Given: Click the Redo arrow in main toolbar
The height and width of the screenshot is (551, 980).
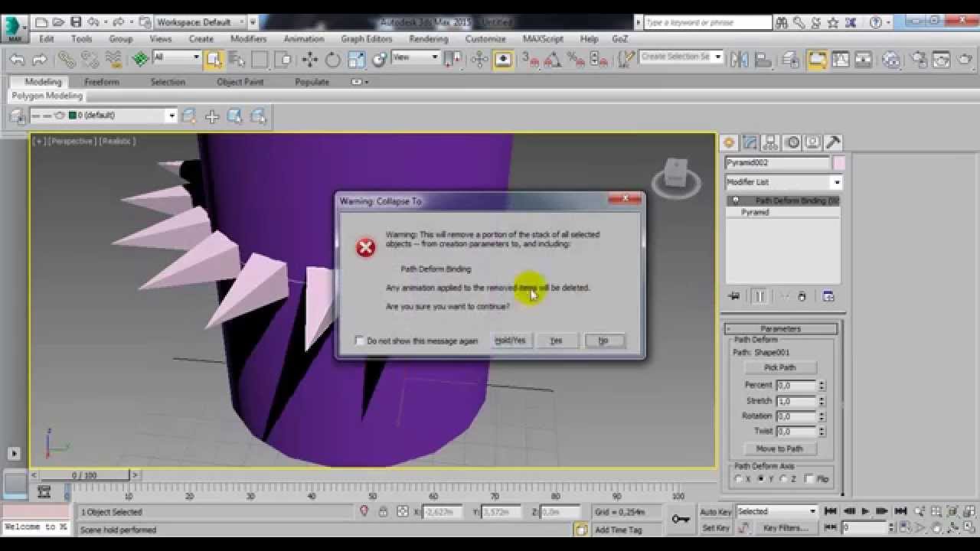Looking at the screenshot, I should [39, 59].
